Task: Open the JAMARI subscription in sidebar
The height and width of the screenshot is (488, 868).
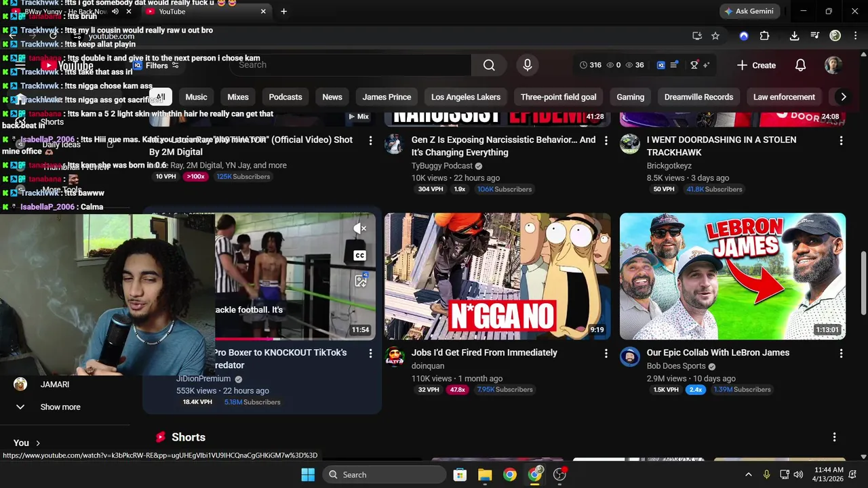Action: tap(55, 384)
